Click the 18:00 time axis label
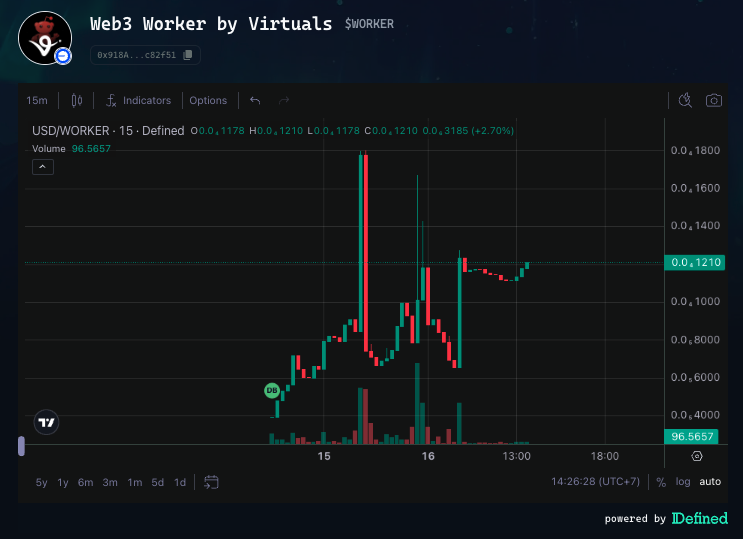The image size is (743, 539). [605, 456]
